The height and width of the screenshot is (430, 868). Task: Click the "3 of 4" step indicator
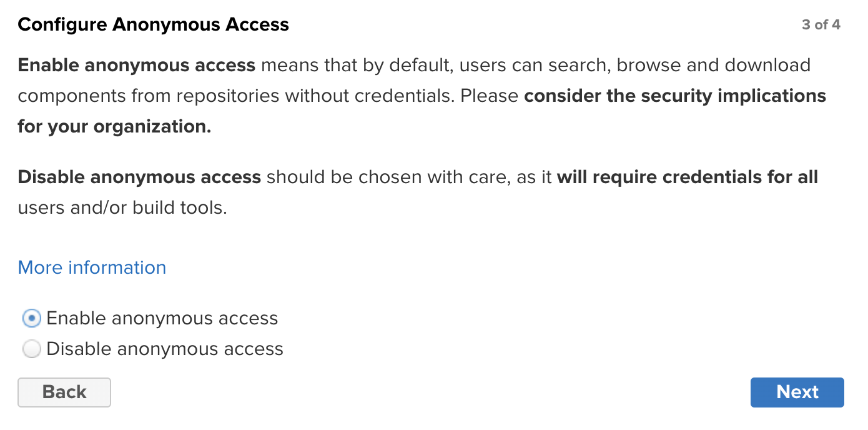[821, 25]
